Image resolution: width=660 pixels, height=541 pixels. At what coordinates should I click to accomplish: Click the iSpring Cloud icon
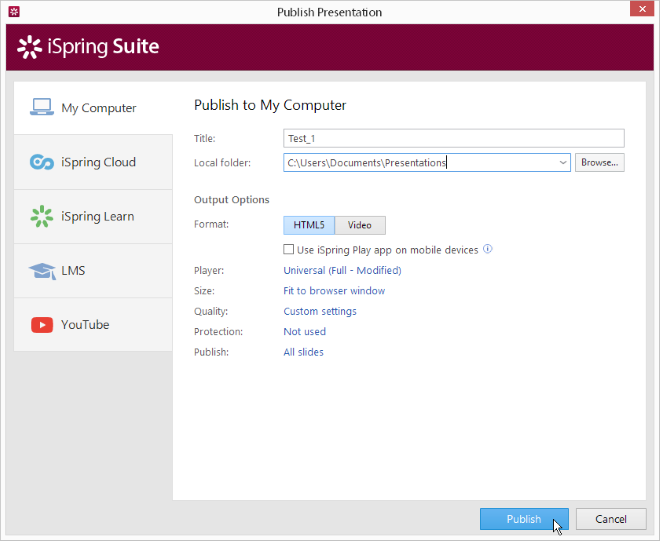click(42, 162)
